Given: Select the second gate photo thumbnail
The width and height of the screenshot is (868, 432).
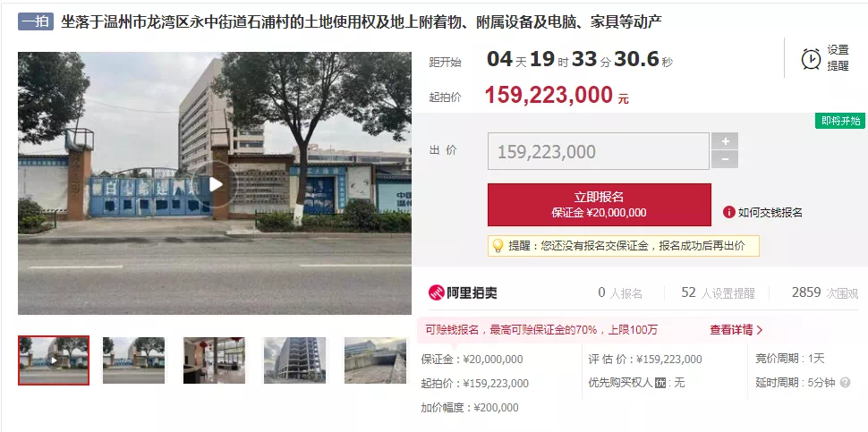Looking at the screenshot, I should [x=133, y=360].
